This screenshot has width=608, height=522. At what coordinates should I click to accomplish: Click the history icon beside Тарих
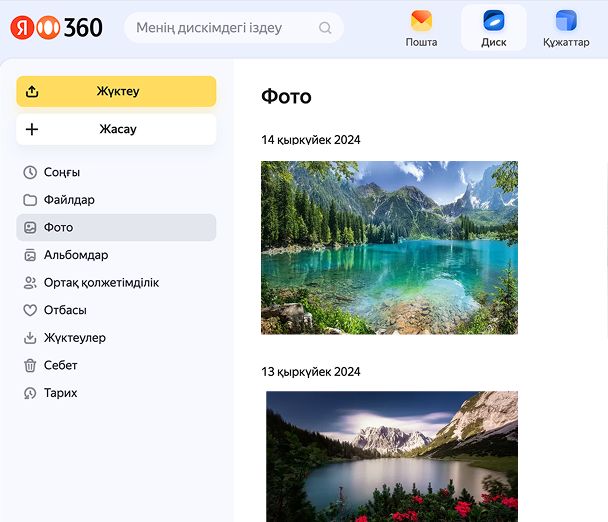click(30, 393)
